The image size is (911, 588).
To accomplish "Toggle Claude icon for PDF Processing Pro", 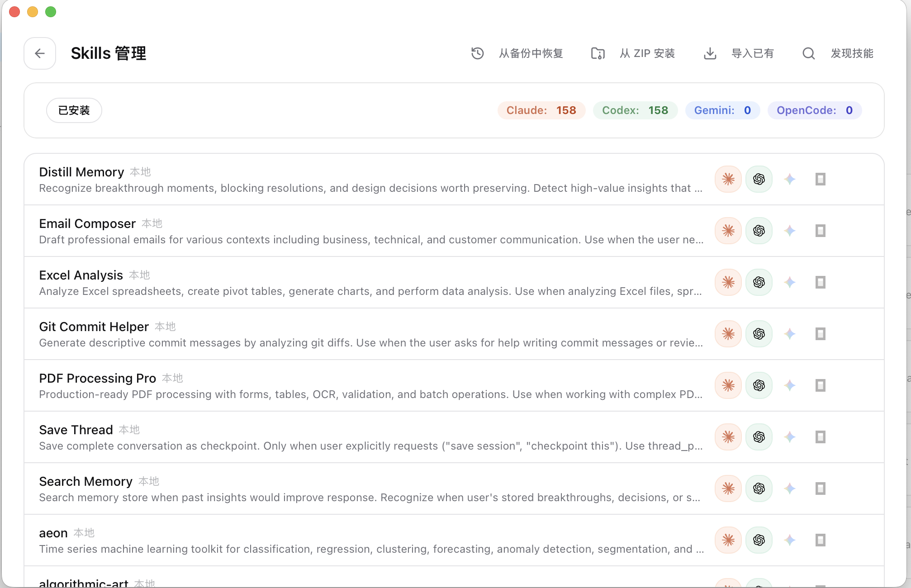I will [x=728, y=385].
